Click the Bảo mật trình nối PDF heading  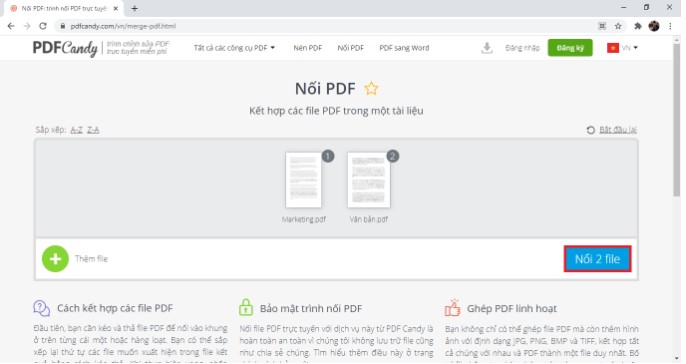[x=311, y=308]
